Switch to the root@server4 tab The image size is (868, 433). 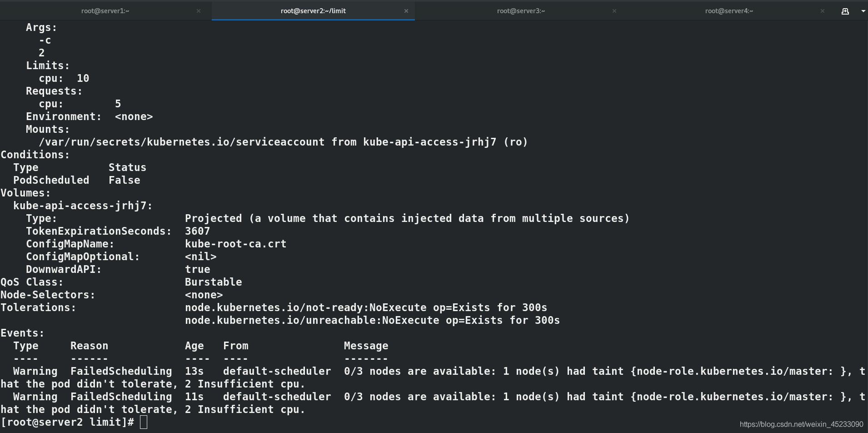(x=729, y=11)
